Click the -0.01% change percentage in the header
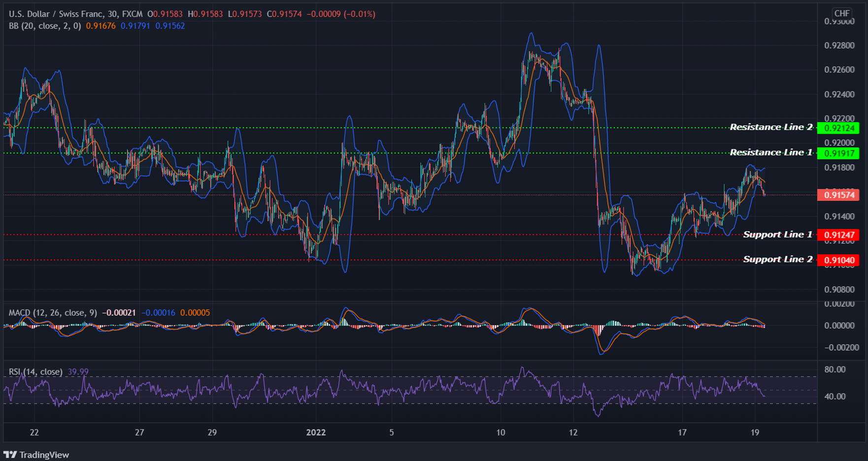868x461 pixels. (359, 14)
